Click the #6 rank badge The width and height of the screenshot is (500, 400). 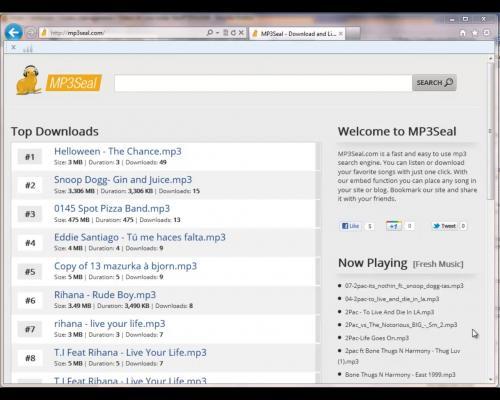[30, 301]
